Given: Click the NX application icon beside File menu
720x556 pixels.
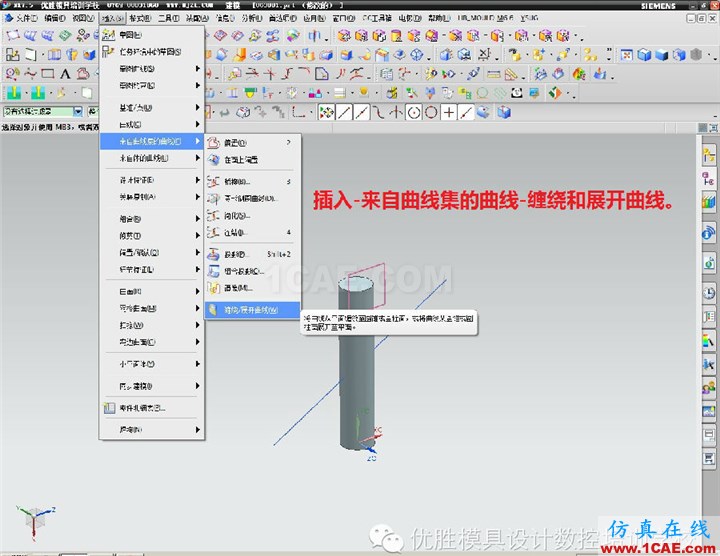Looking at the screenshot, I should 8,18.
